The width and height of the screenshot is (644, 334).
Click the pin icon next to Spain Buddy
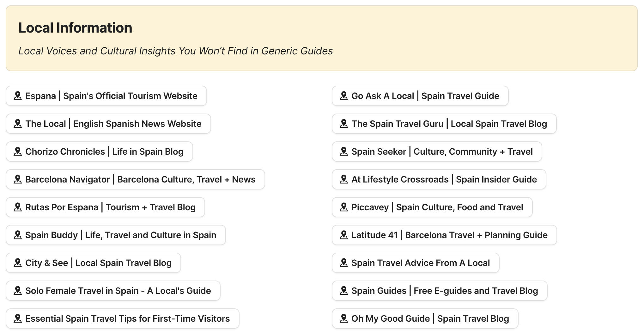[x=18, y=235]
